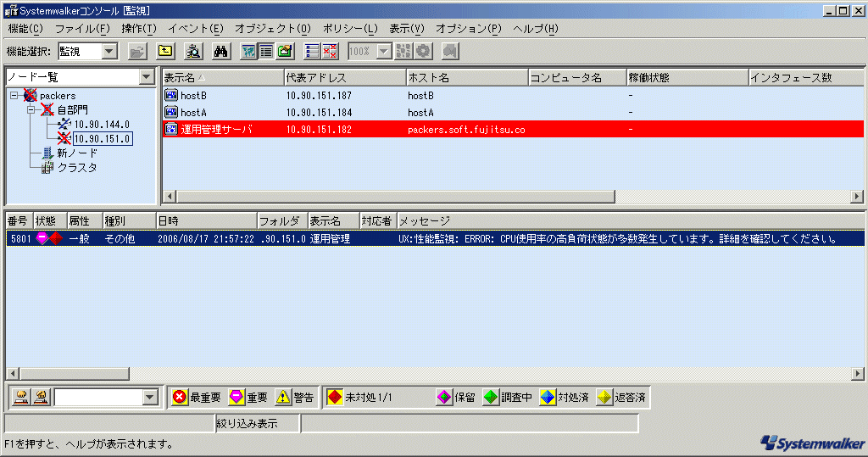This screenshot has height=457, width=868.
Task: Open the ポリシー(L) menu
Action: coord(350,28)
